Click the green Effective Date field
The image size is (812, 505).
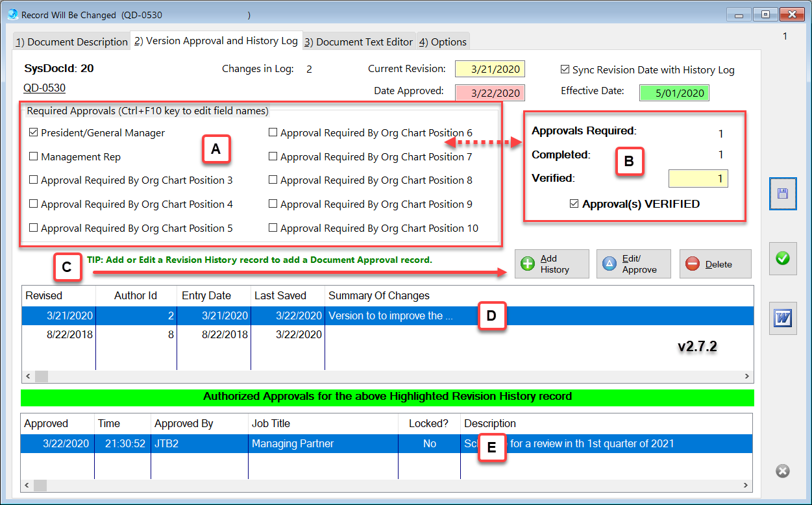coord(674,93)
